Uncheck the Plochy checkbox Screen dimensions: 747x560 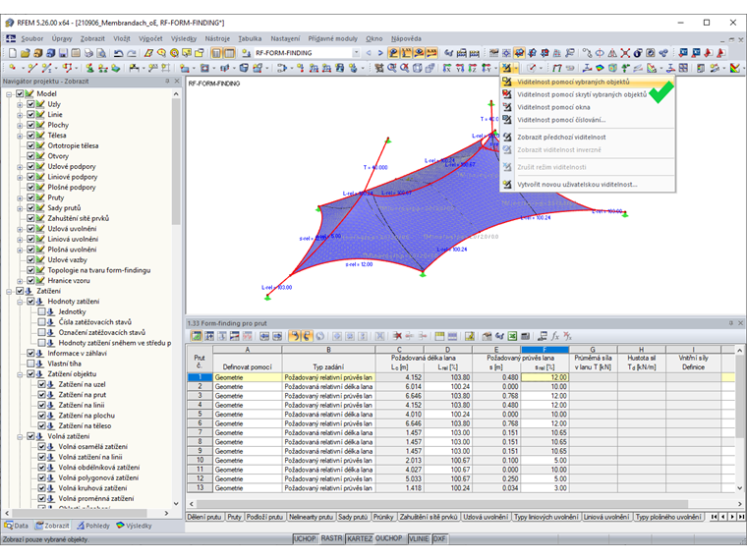coord(31,125)
